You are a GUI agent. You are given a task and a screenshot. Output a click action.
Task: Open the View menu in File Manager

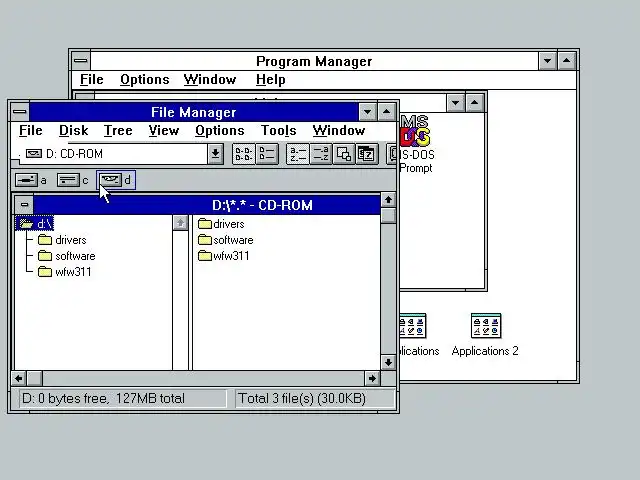(x=164, y=131)
